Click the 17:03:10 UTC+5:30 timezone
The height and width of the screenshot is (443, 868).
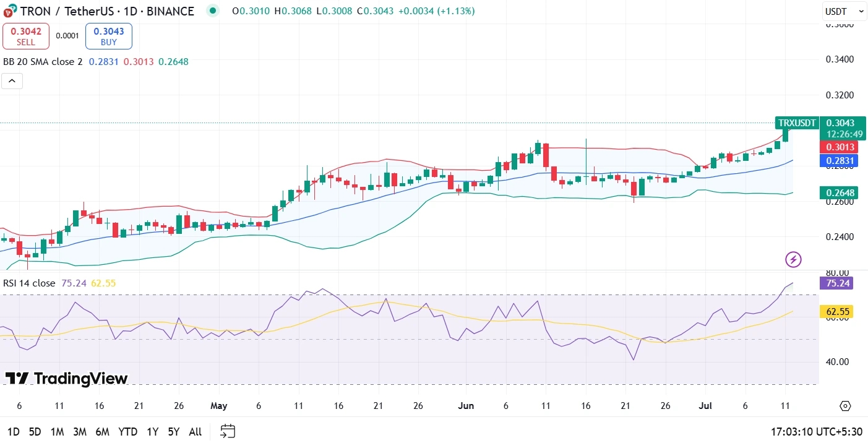814,432
